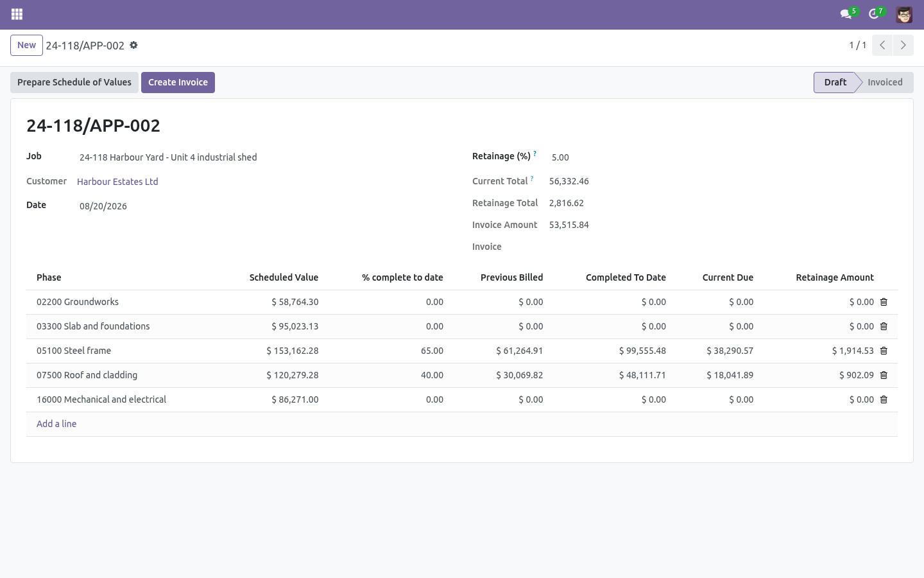
Task: Click Create Invoice button
Action: coord(178,82)
